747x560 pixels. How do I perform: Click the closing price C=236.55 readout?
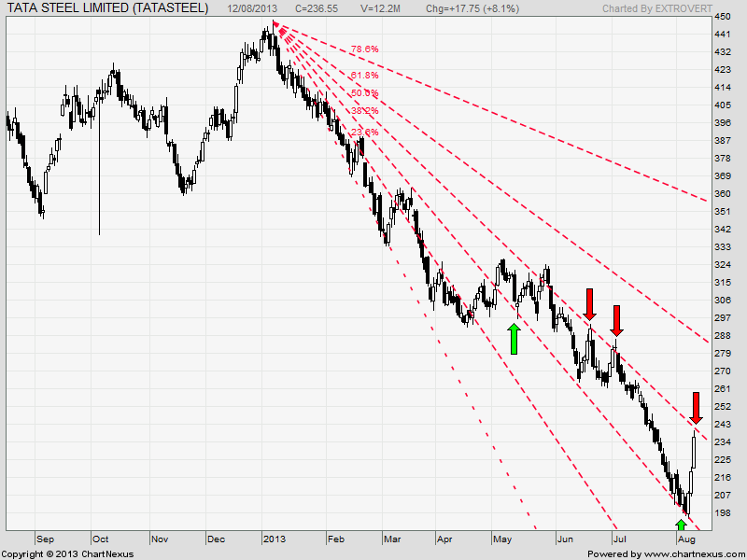[x=315, y=7]
